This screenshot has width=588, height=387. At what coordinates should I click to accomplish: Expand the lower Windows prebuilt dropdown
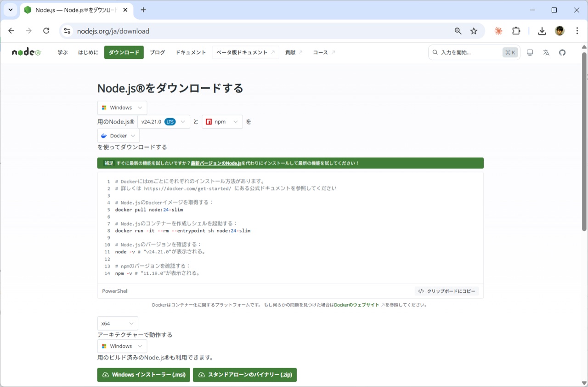coord(122,346)
